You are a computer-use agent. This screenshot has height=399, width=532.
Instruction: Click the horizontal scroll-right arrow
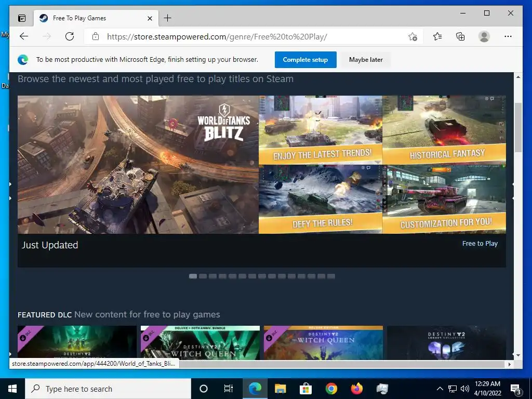[x=509, y=364]
